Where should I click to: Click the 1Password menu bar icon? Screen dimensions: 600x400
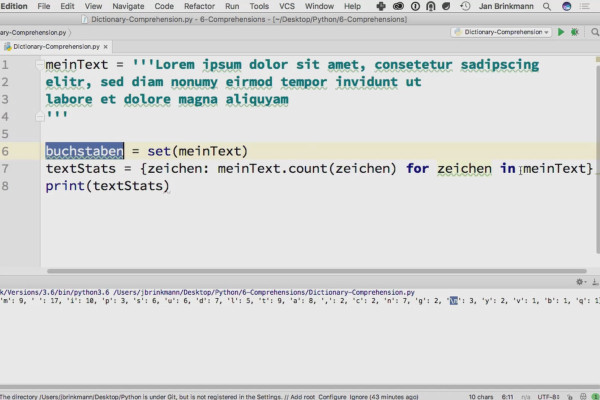pos(415,6)
